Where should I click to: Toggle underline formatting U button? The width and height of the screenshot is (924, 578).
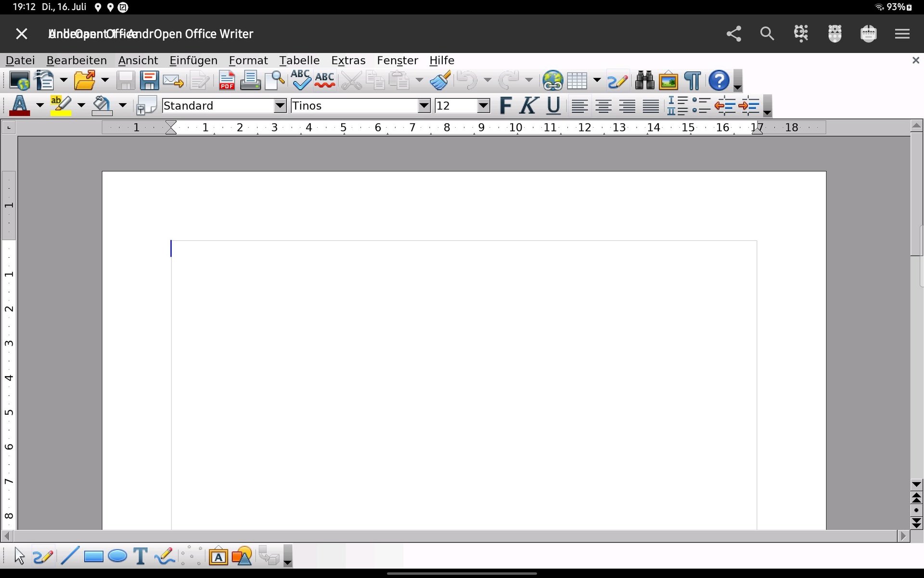point(553,105)
